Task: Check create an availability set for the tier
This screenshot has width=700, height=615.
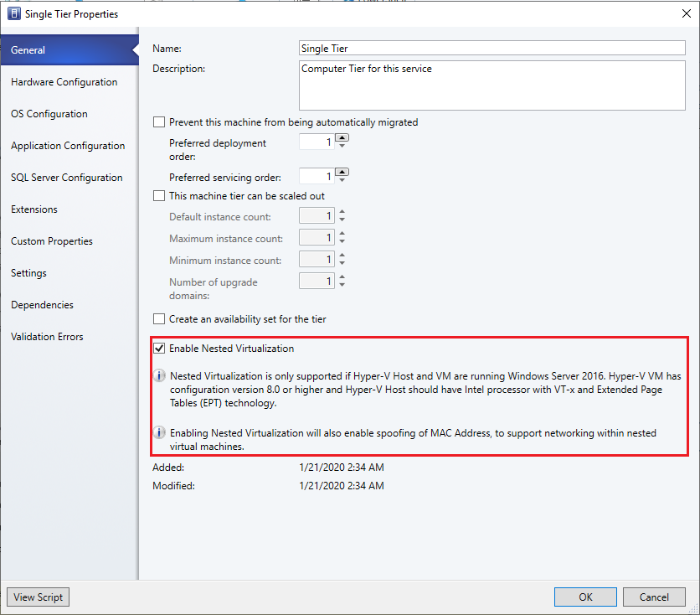Action: (159, 318)
